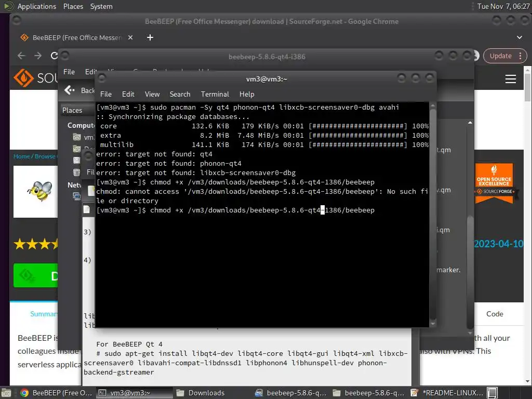
Task: Switch to the Summary tab on SourceForge
Action: (44, 314)
